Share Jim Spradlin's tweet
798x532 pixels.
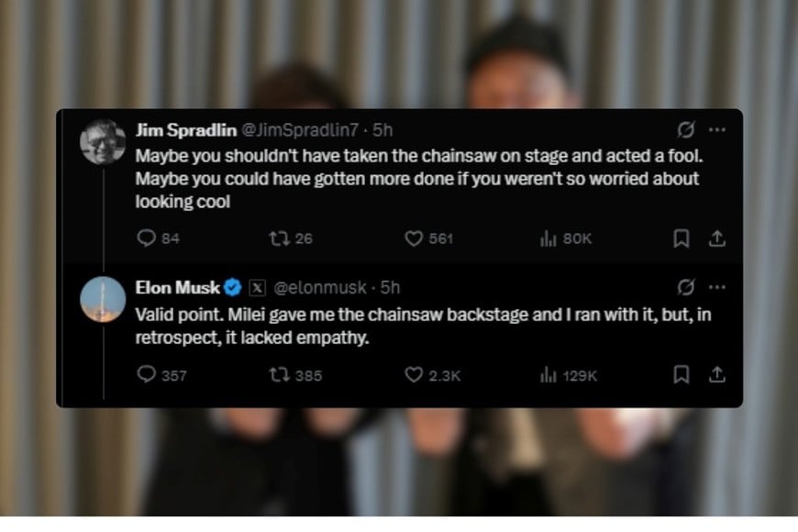click(x=717, y=238)
